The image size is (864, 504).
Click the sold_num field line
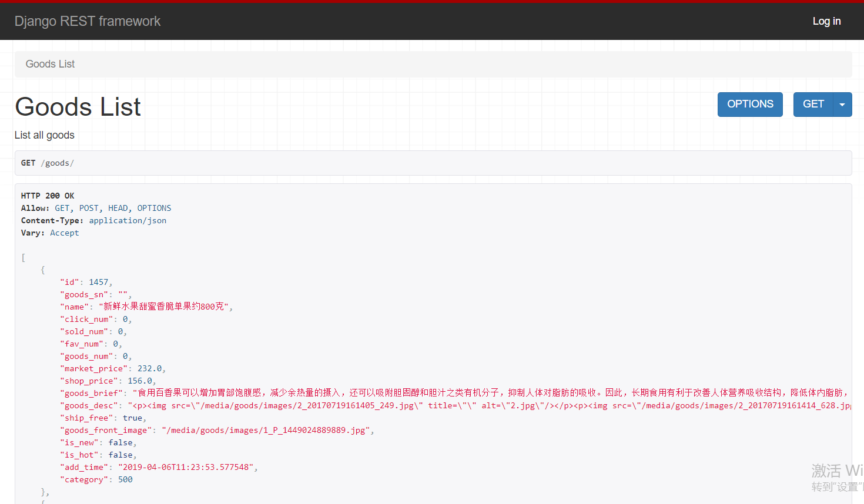(x=93, y=331)
